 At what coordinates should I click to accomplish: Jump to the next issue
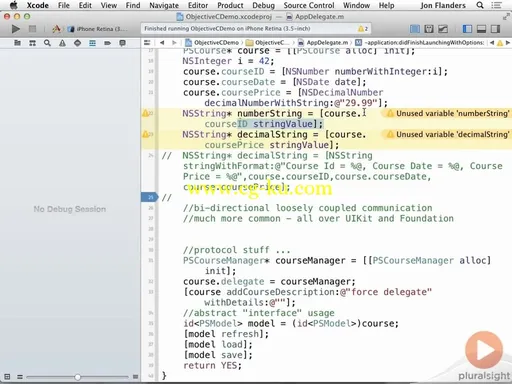pyautogui.click(x=508, y=43)
